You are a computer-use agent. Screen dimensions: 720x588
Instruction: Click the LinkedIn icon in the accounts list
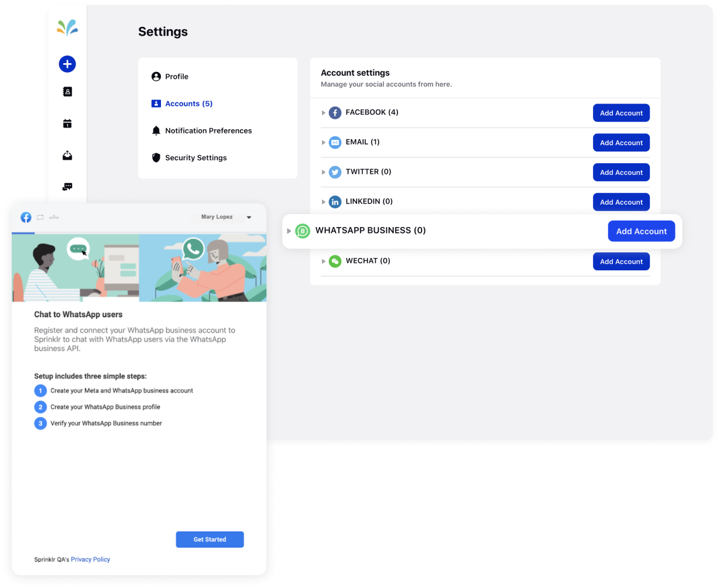click(335, 201)
